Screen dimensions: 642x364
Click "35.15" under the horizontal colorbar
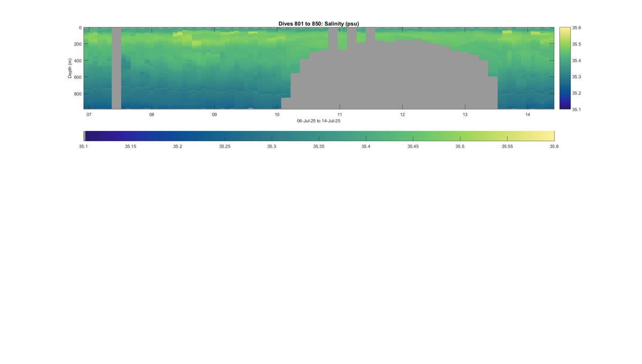point(131,146)
